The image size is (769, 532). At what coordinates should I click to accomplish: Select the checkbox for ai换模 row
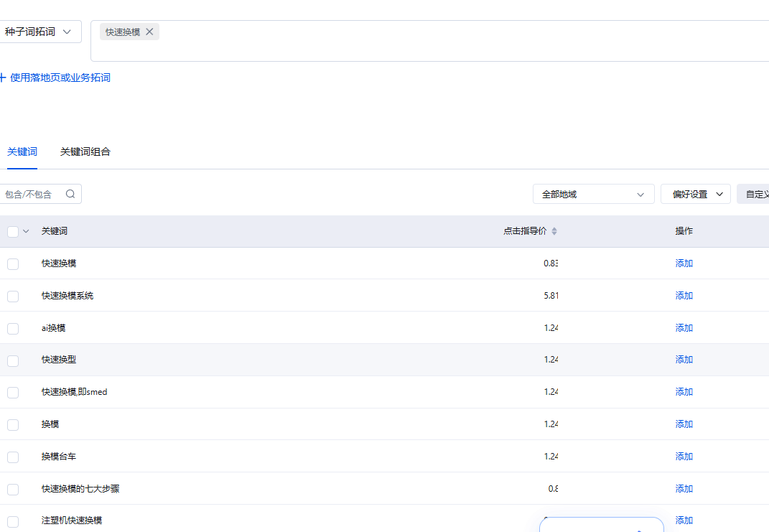coord(13,328)
